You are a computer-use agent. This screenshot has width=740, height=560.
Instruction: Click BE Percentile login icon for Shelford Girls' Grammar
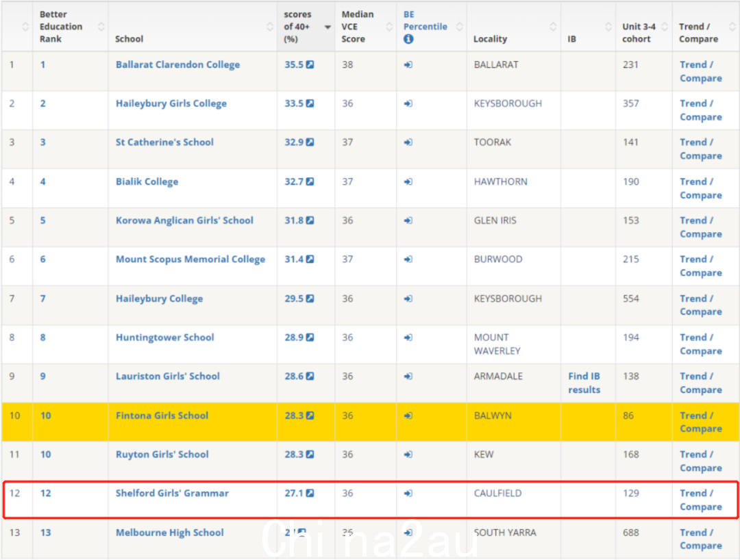pyautogui.click(x=408, y=493)
